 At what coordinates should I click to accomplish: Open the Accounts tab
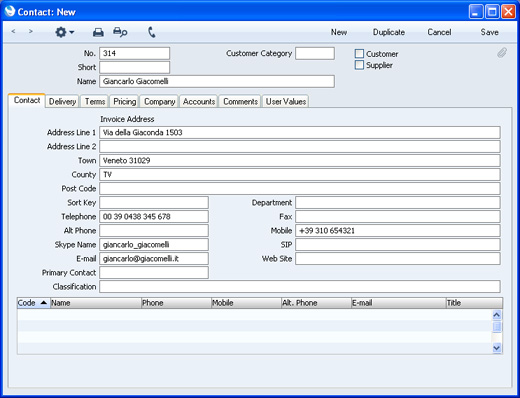coord(199,101)
